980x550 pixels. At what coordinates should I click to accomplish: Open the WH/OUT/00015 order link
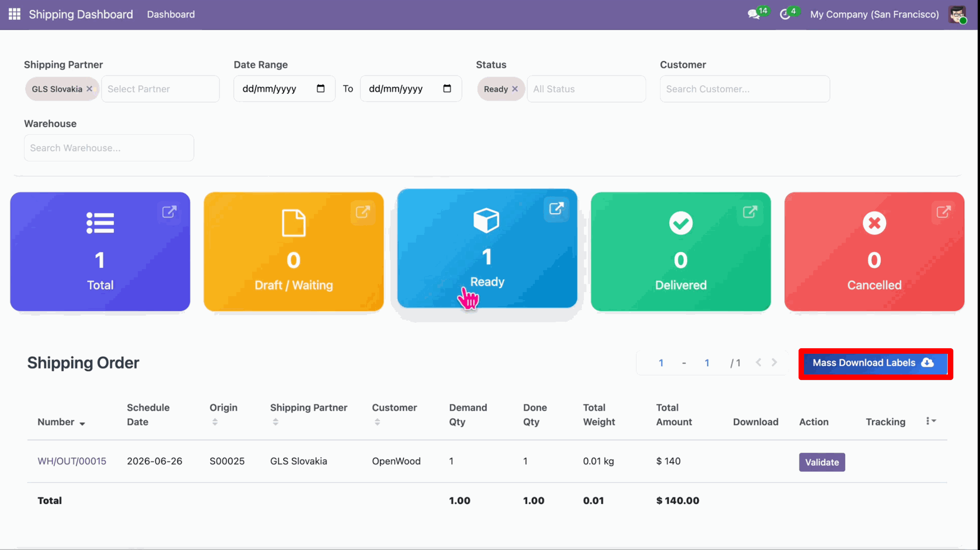pyautogui.click(x=72, y=461)
